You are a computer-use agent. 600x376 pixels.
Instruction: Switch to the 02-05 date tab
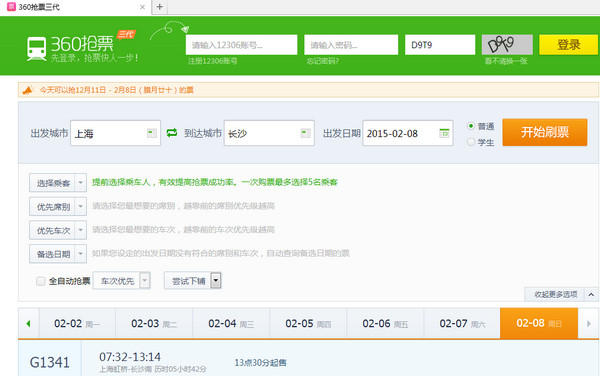308,324
